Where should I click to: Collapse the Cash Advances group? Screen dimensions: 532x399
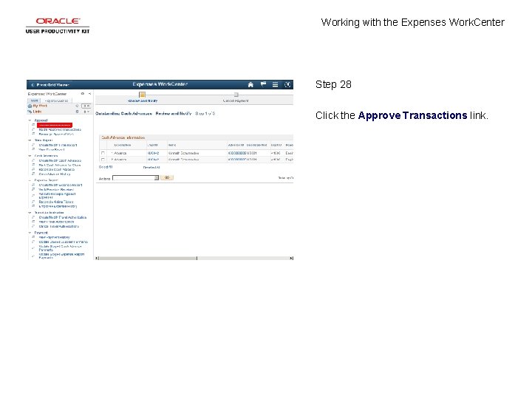point(30,156)
